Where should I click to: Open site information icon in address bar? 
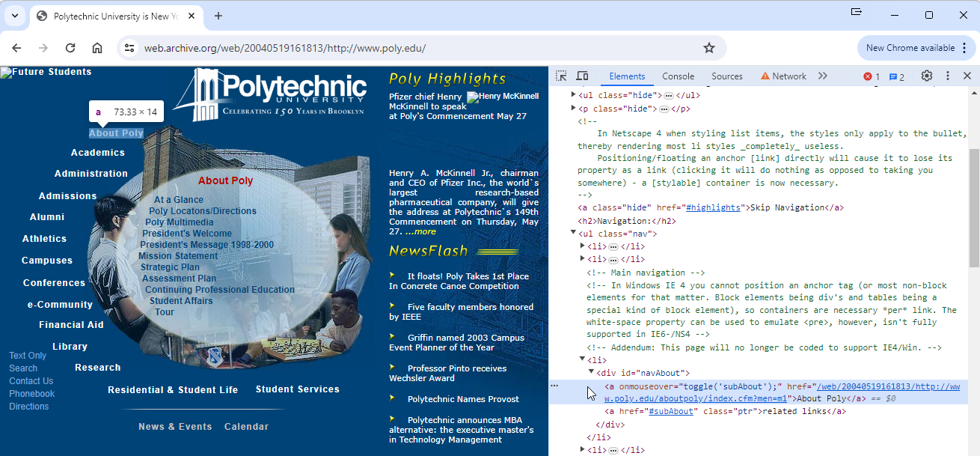click(129, 48)
